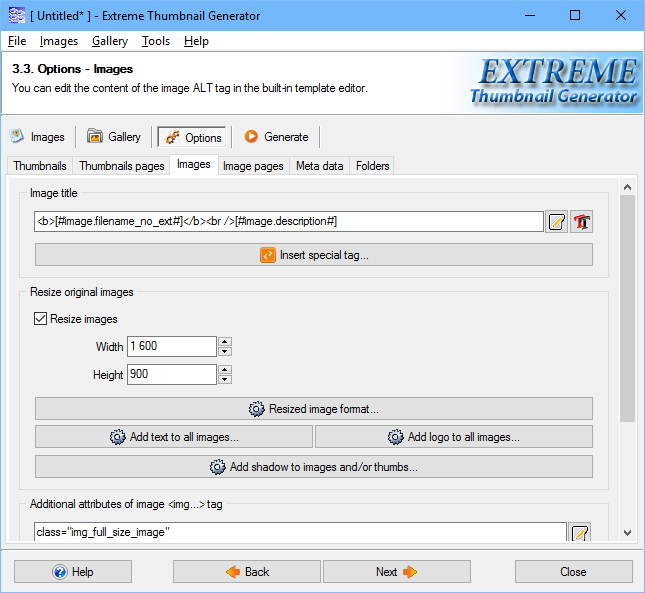Click Add logo to all images button

pyautogui.click(x=454, y=437)
